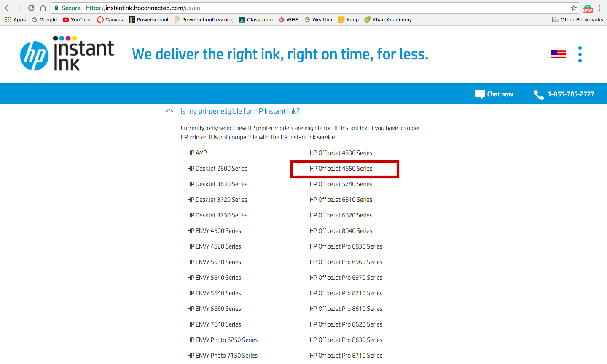Click the browser forward arrow
Image resolution: width=607 pixels, height=364 pixels.
pos(19,8)
